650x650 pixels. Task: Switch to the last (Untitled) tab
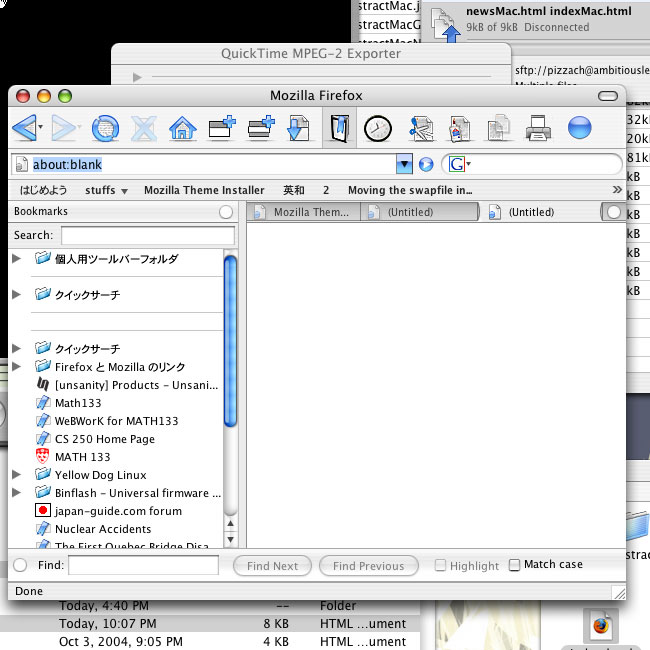click(x=540, y=212)
